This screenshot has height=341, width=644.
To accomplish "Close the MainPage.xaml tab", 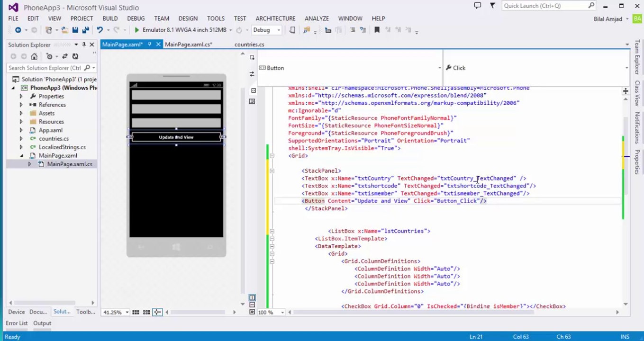I will (x=158, y=44).
